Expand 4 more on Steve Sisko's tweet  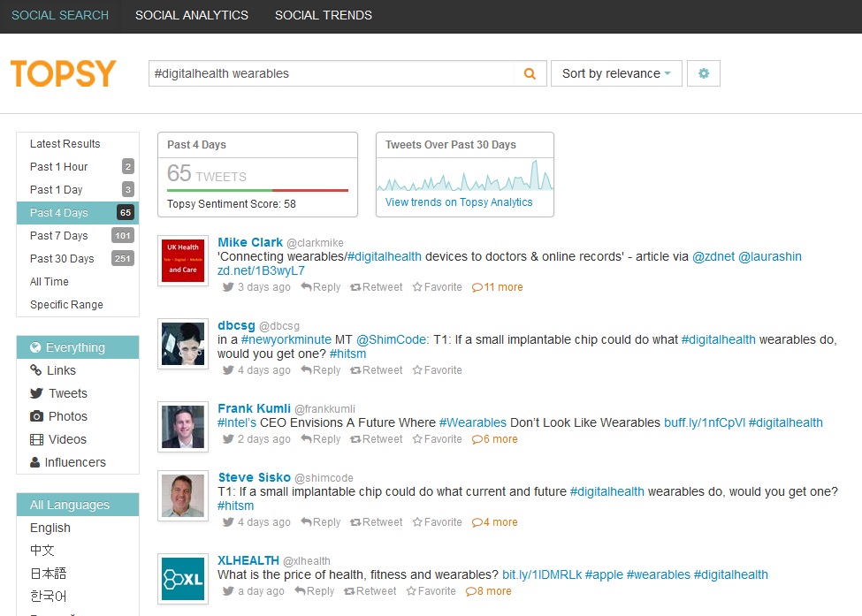(495, 522)
